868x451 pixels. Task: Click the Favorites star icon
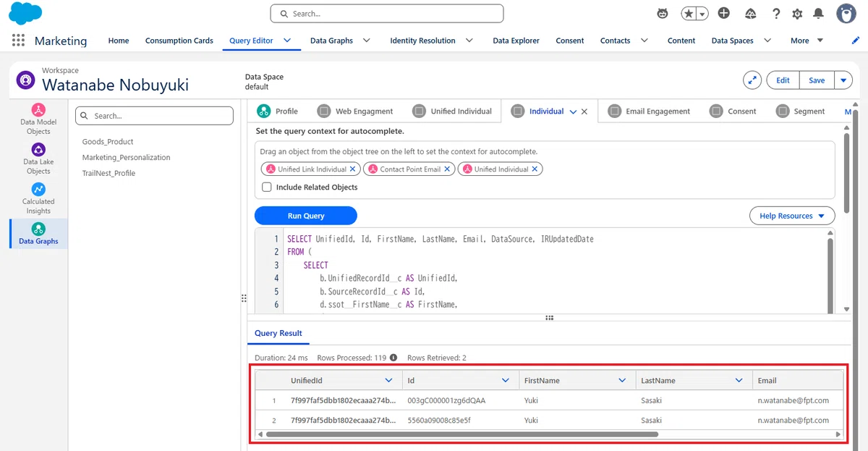click(x=688, y=14)
